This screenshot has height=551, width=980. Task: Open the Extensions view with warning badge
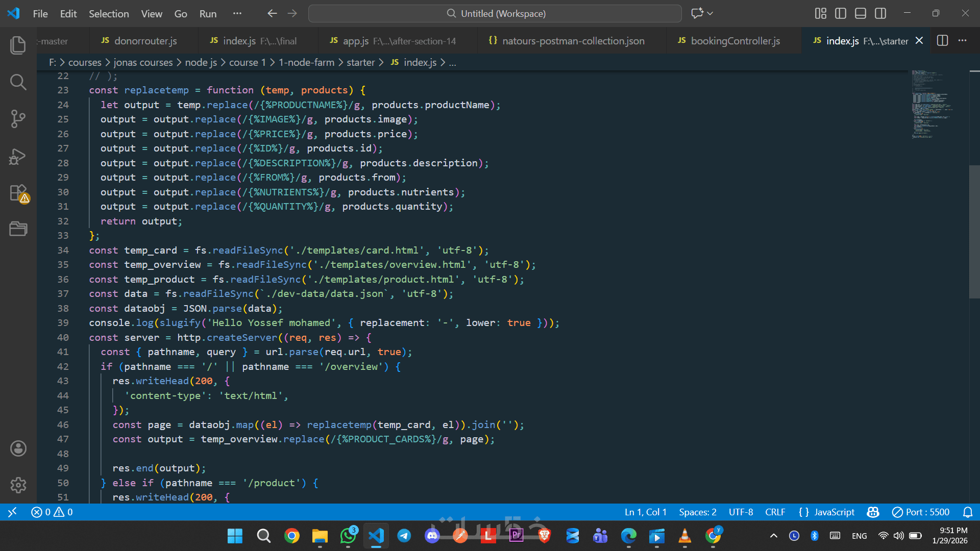tap(18, 193)
